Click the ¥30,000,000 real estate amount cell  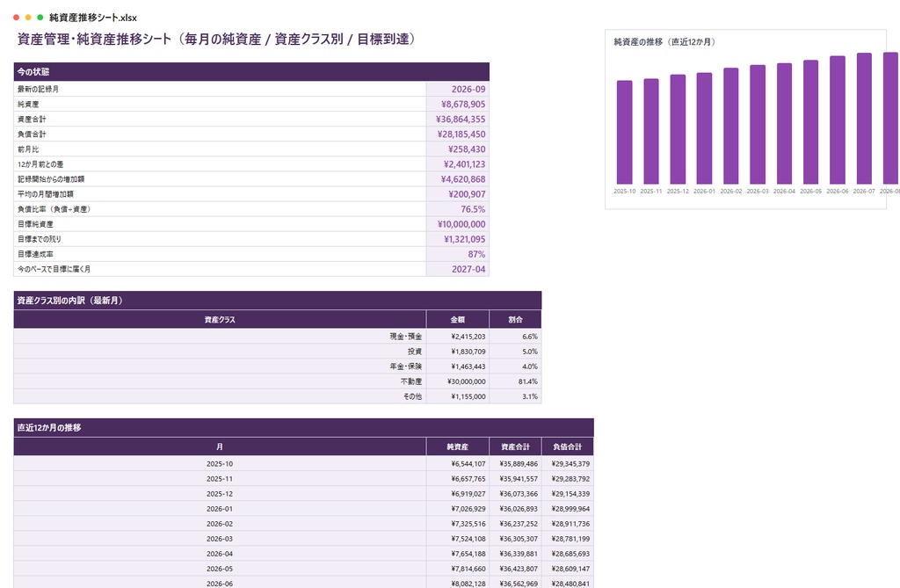pyautogui.click(x=458, y=381)
